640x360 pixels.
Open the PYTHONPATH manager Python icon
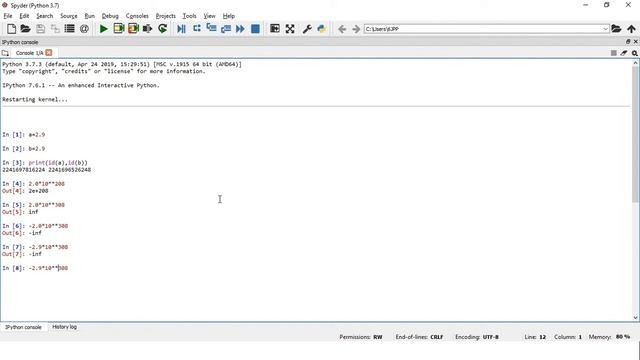coord(322,29)
